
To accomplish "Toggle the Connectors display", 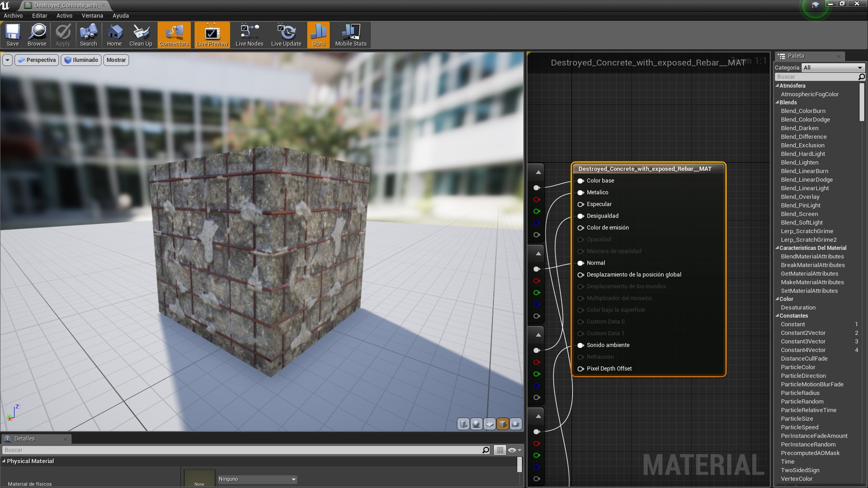I will [174, 35].
